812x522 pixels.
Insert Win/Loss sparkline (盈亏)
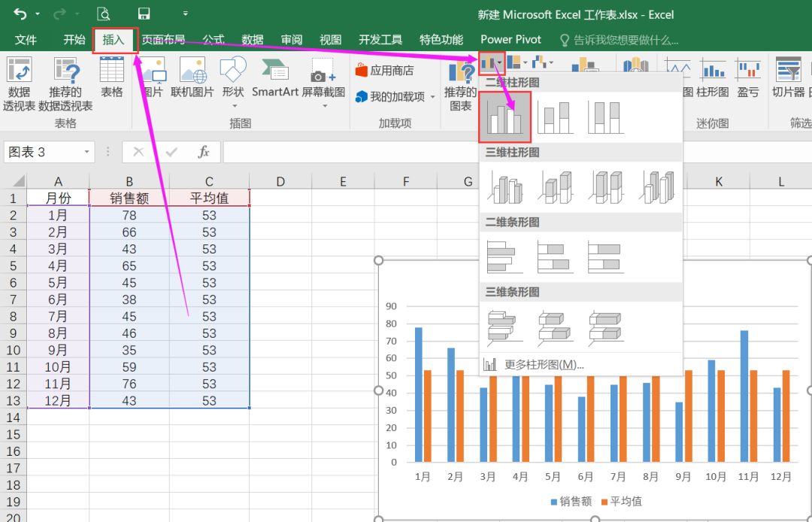click(748, 77)
